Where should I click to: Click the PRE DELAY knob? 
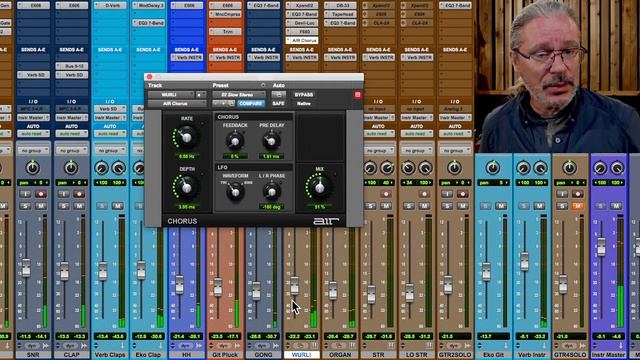click(x=271, y=142)
